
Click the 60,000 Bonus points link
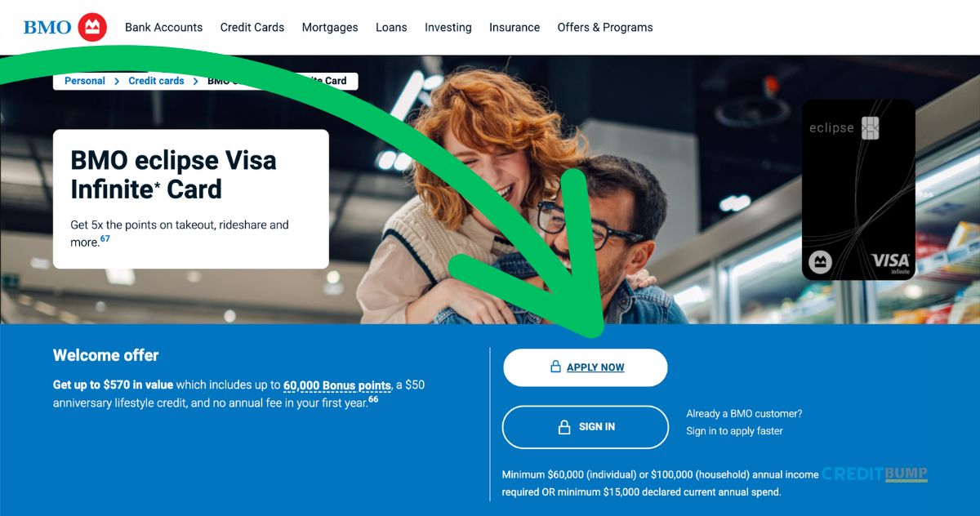pos(337,385)
